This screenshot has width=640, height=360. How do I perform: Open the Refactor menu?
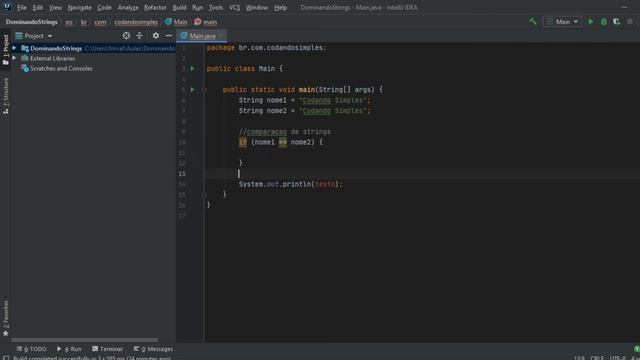click(155, 7)
